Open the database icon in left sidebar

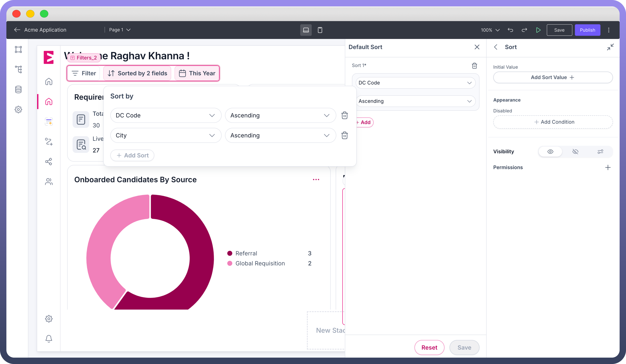pyautogui.click(x=18, y=89)
